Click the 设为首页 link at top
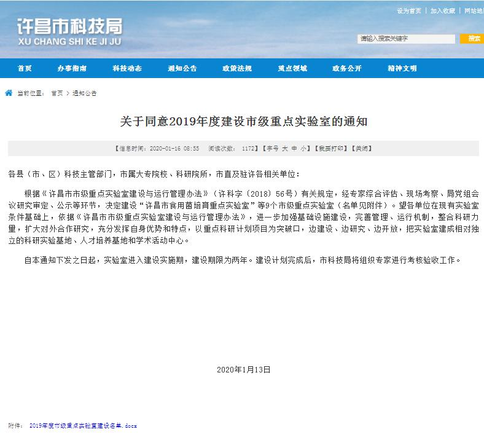Screen dimensions: 484x448 (x=409, y=11)
